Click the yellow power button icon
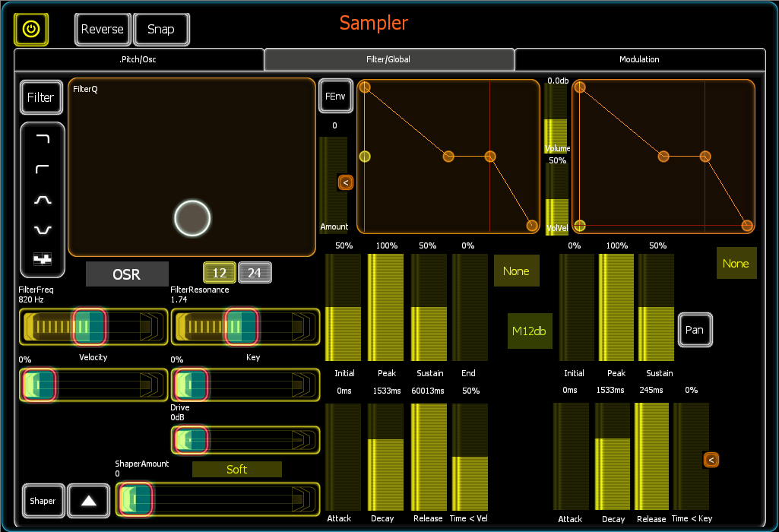 (x=31, y=30)
